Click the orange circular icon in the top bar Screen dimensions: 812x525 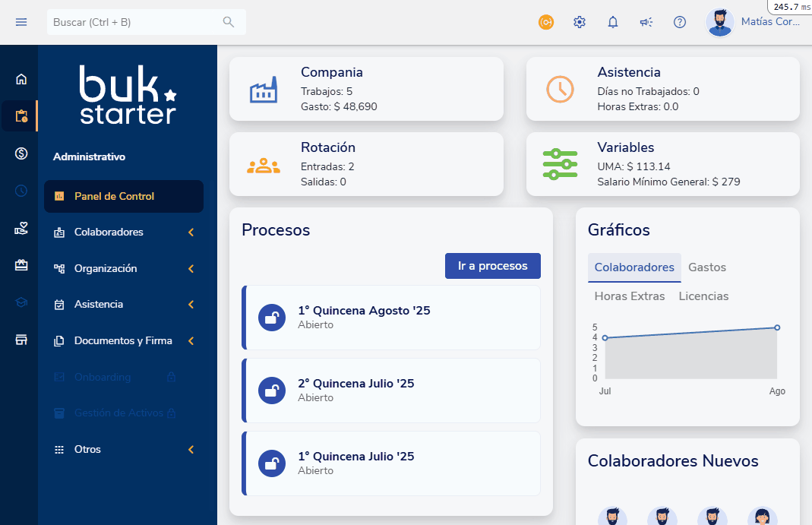[x=546, y=22]
